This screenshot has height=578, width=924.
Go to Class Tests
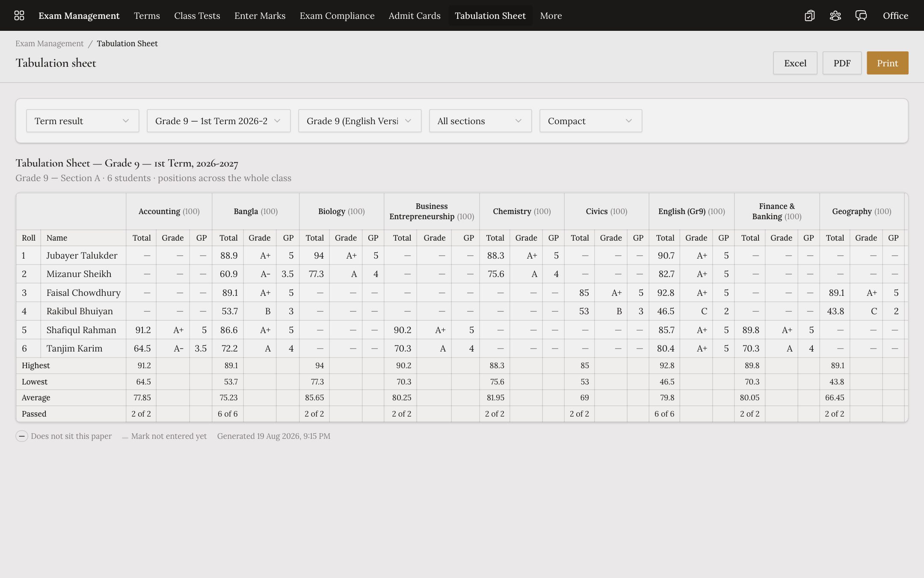(x=197, y=15)
